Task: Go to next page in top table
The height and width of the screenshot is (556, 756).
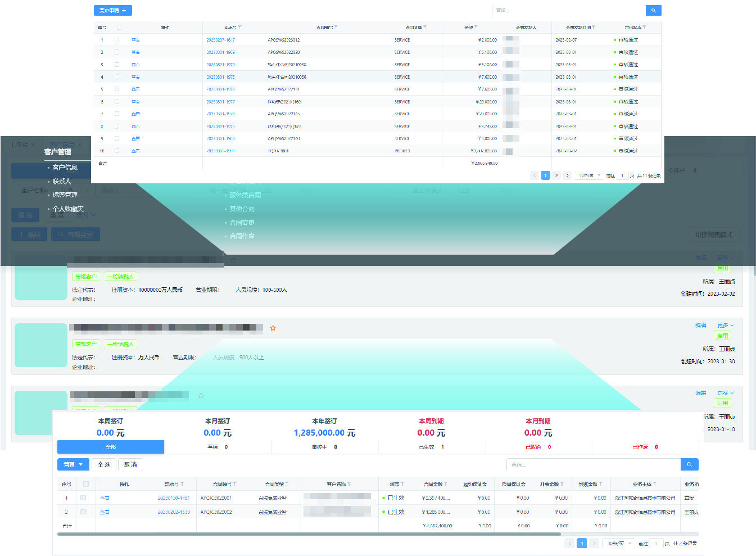Action: (x=567, y=175)
